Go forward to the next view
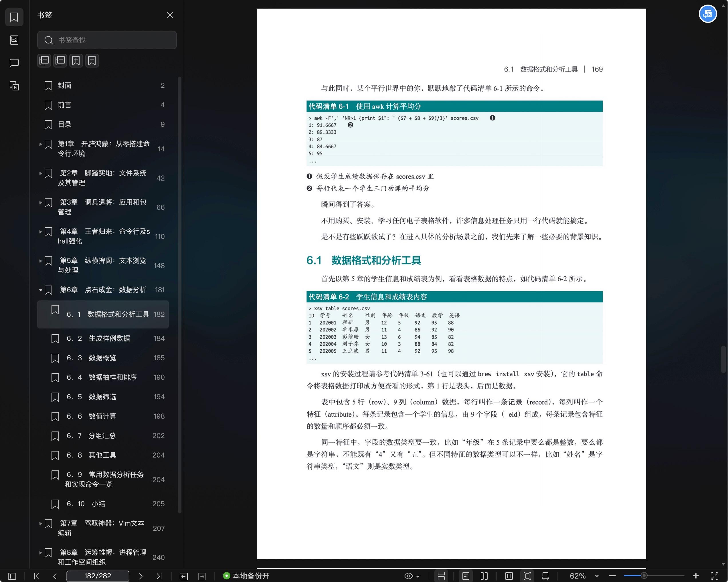Viewport: 728px width, 582px height. pyautogui.click(x=202, y=576)
